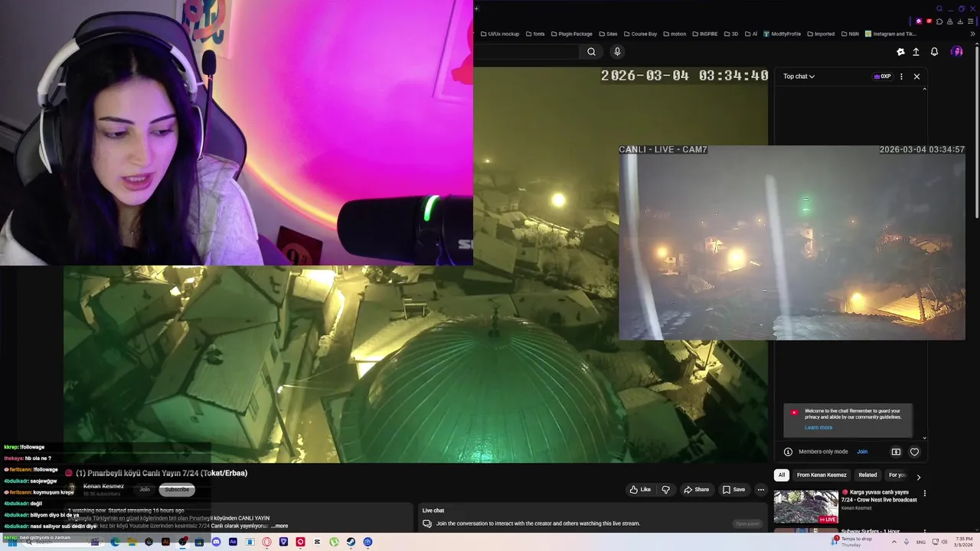Open more actions ellipsis beside Save
Image resolution: width=980 pixels, height=551 pixels.
coord(760,490)
